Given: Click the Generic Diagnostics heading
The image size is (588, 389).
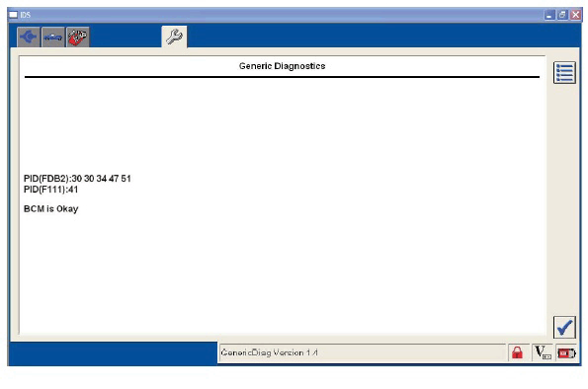Looking at the screenshot, I should coord(282,66).
